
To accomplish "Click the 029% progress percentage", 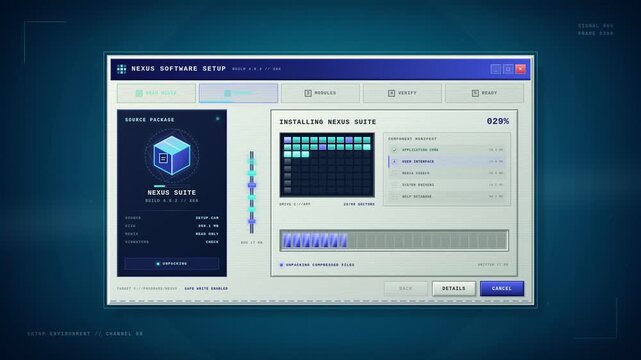I will click(498, 121).
